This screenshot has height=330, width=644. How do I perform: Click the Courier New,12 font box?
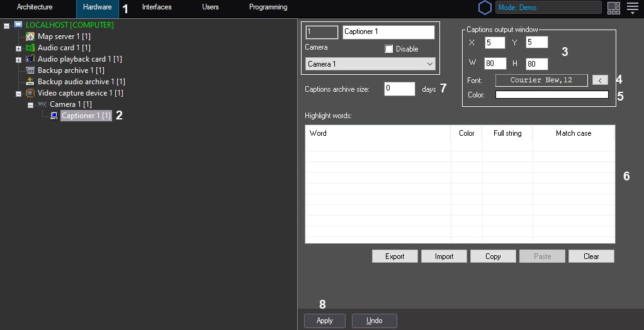tap(541, 80)
